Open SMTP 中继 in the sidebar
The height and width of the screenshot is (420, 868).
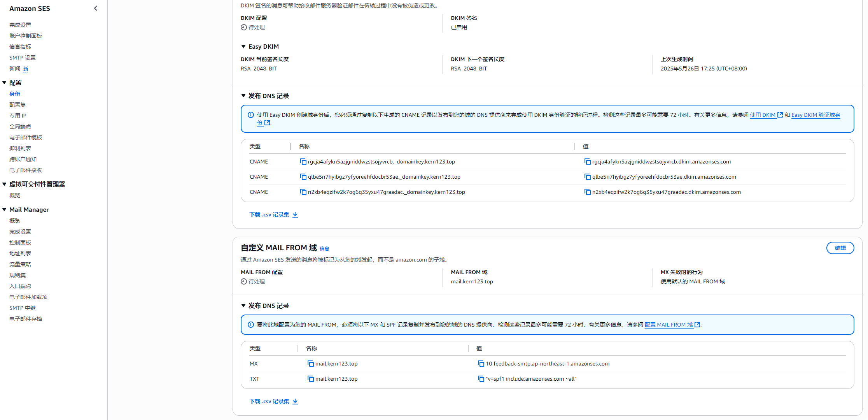pyautogui.click(x=23, y=308)
